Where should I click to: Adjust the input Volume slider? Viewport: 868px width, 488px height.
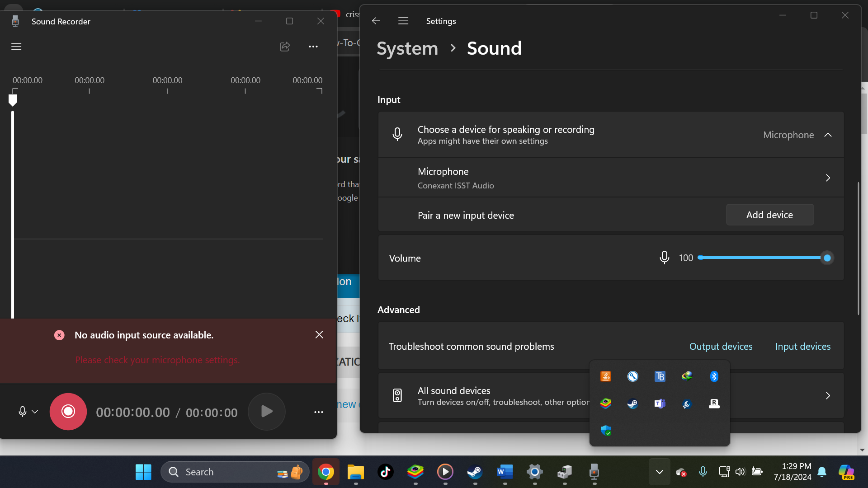coord(827,258)
